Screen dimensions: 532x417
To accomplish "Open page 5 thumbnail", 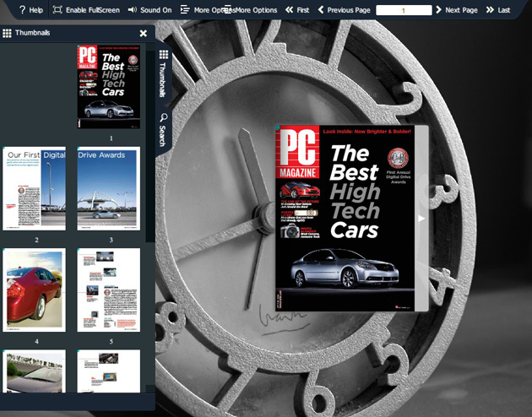I will 109,290.
